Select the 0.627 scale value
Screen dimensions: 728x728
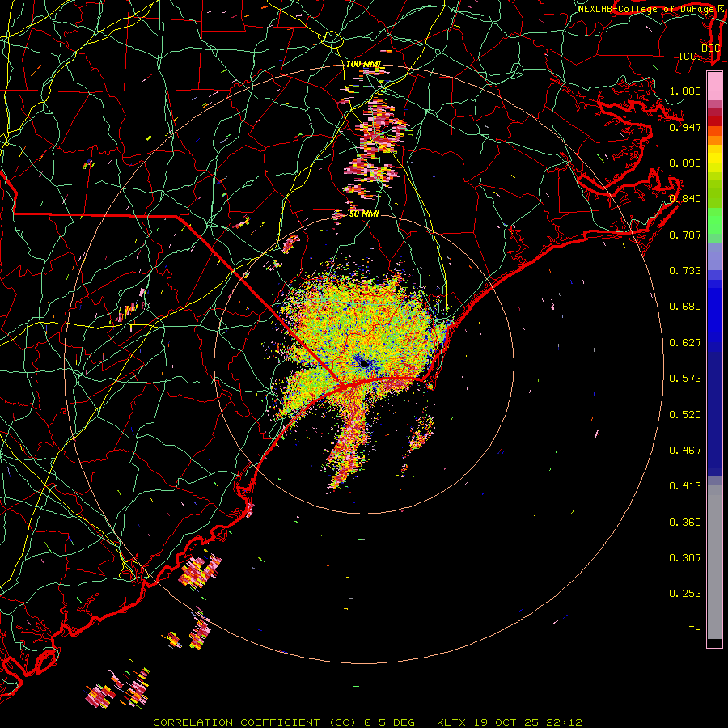click(x=685, y=343)
